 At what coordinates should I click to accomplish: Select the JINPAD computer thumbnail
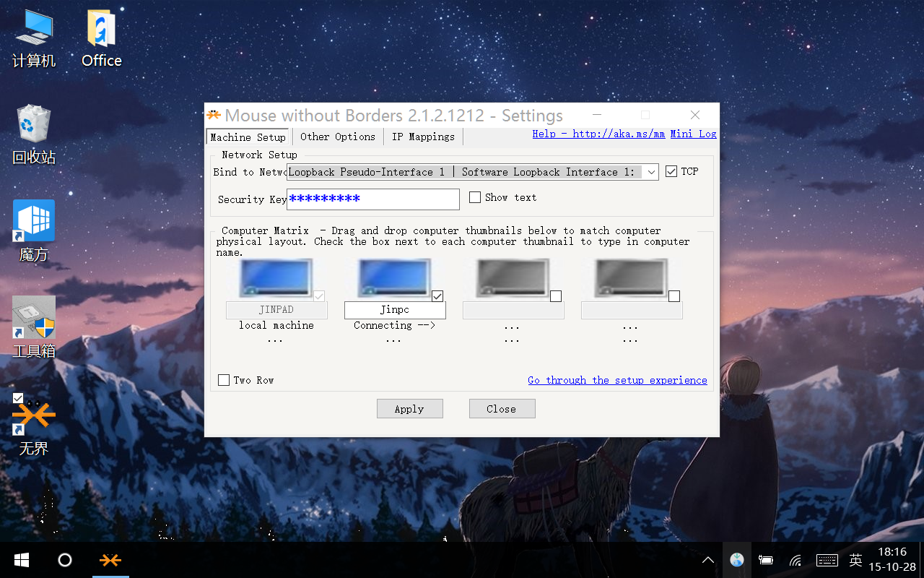tap(275, 278)
